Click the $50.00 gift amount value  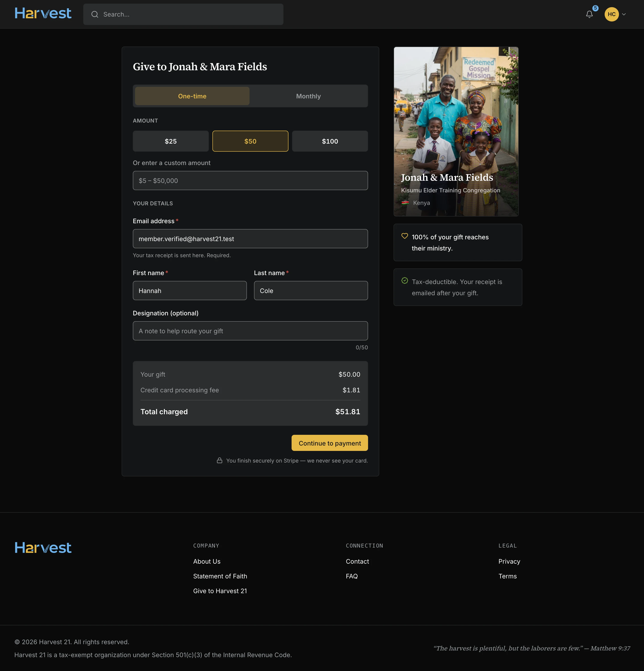click(349, 374)
